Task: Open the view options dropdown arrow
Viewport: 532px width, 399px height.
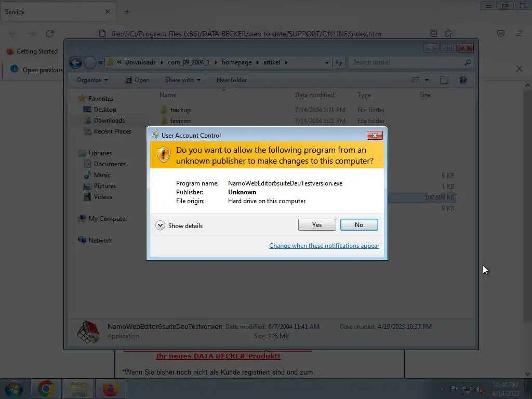Action: [x=427, y=80]
